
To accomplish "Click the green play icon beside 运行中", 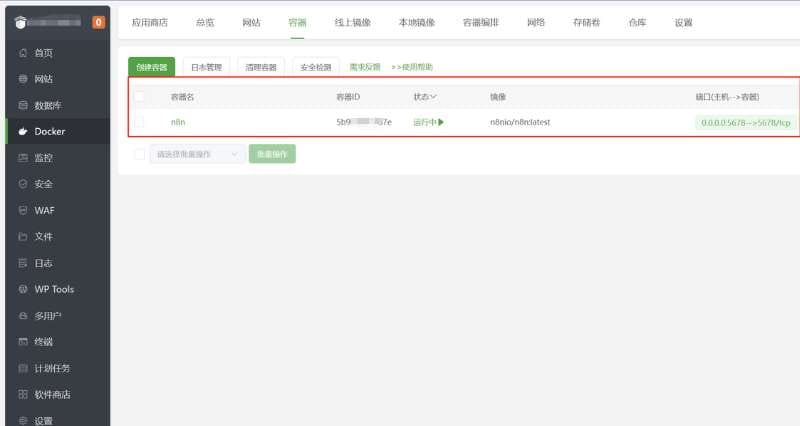I will 441,122.
